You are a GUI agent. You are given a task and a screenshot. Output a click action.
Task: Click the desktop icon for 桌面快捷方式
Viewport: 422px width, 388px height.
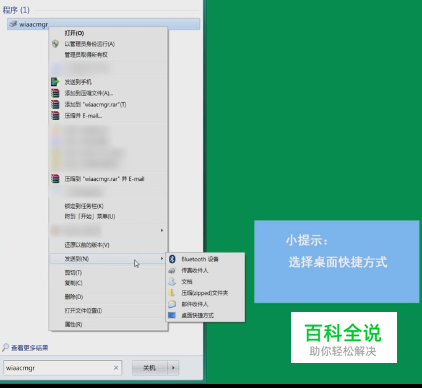172,315
